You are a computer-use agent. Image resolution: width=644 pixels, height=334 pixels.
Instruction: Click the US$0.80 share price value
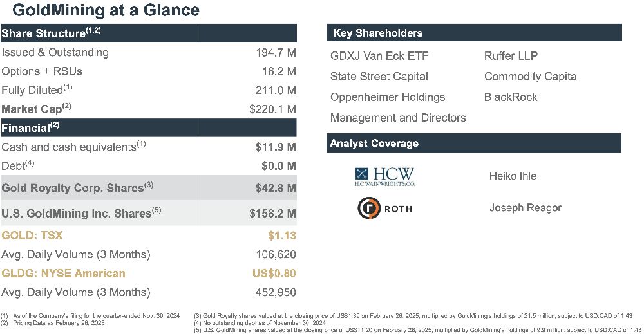click(x=274, y=274)
